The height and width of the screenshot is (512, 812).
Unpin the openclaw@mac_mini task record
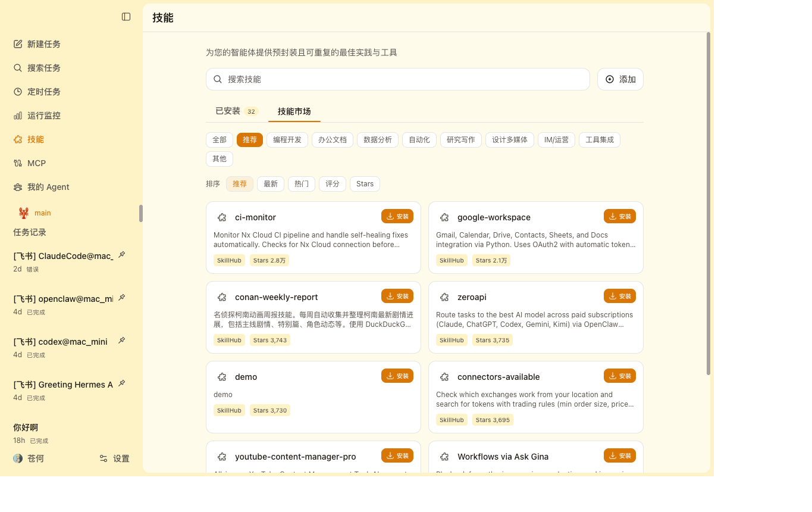click(121, 298)
